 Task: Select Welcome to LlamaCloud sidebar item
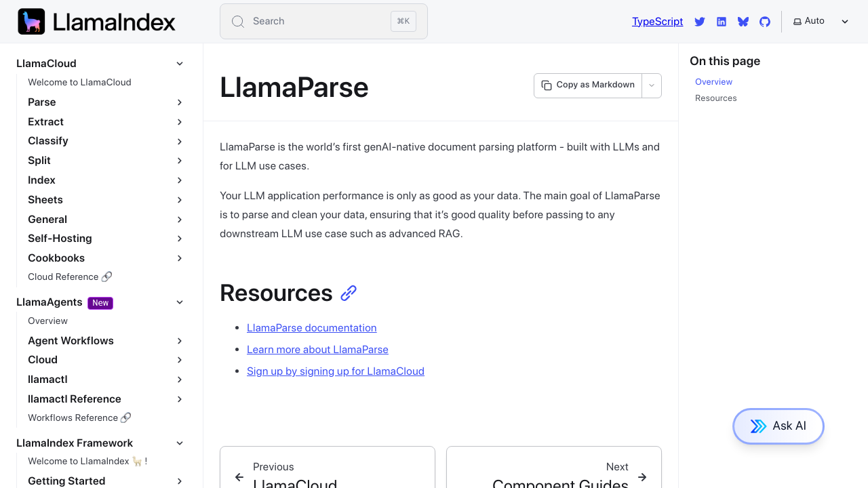[x=79, y=82]
